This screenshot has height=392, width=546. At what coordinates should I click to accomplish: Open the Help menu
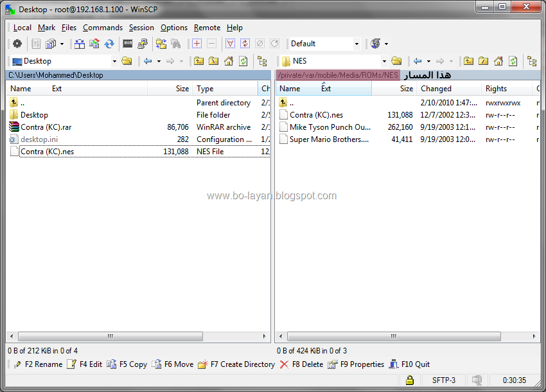pyautogui.click(x=234, y=28)
